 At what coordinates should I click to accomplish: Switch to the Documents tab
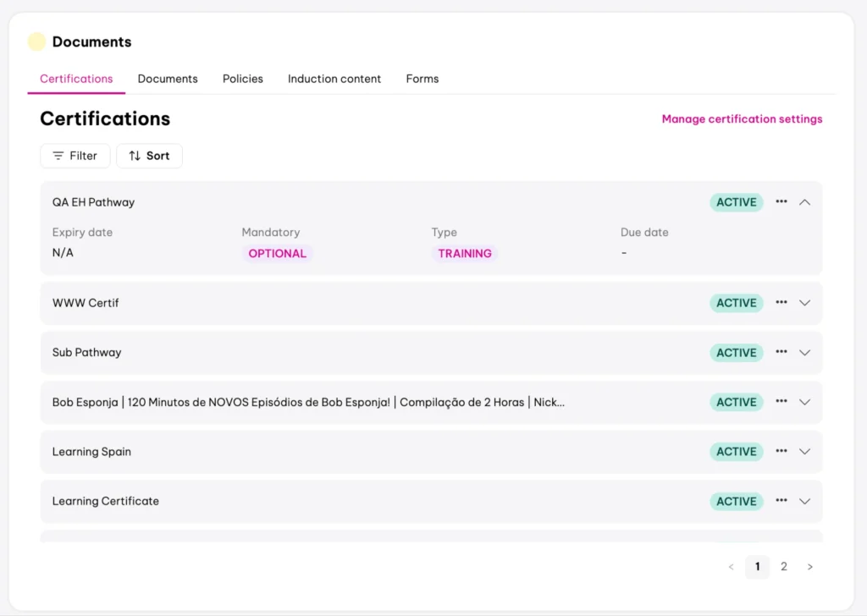168,79
